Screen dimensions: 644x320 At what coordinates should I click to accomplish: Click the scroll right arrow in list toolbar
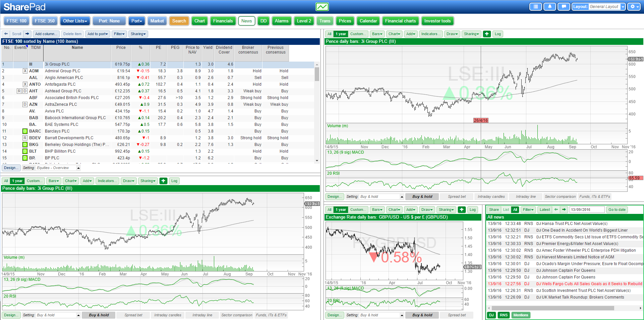pyautogui.click(x=27, y=34)
